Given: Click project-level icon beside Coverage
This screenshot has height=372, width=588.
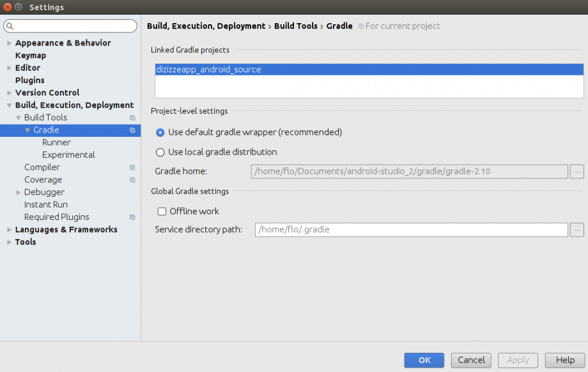Looking at the screenshot, I should 132,180.
